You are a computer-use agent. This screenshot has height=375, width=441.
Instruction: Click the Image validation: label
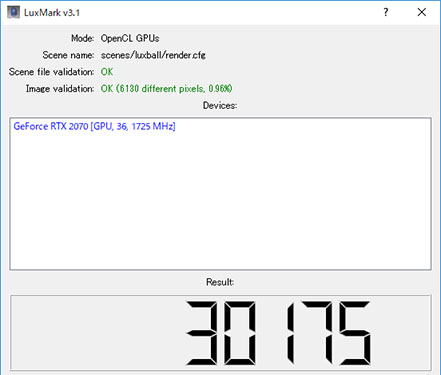[x=60, y=89]
